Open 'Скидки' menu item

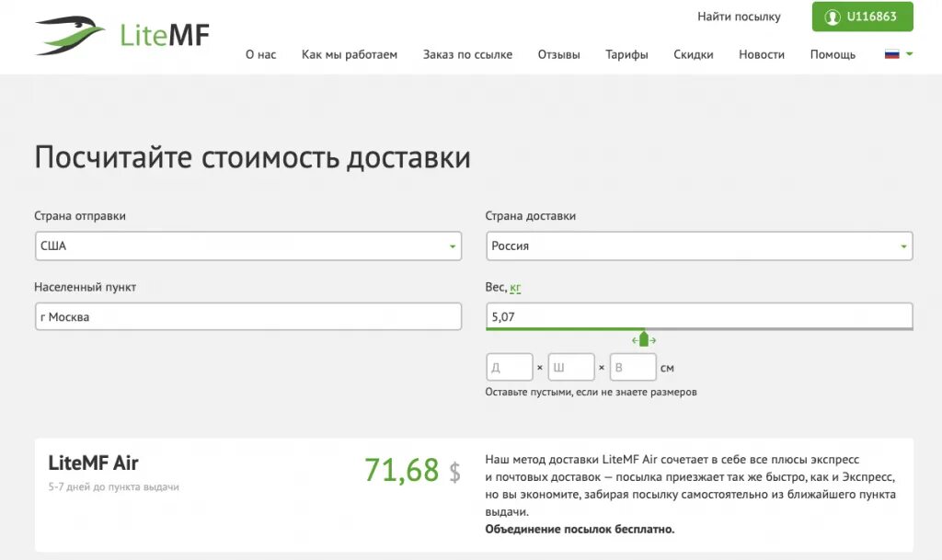[x=694, y=54]
